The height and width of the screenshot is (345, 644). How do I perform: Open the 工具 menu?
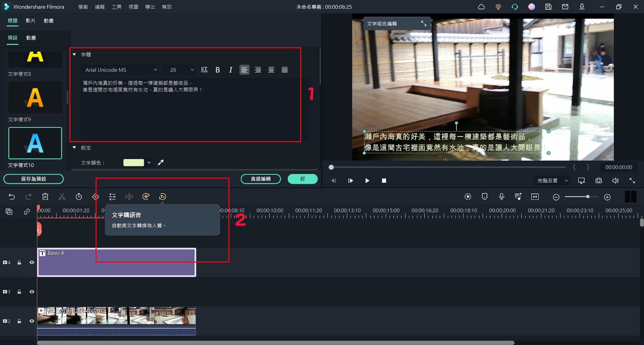[x=116, y=7]
